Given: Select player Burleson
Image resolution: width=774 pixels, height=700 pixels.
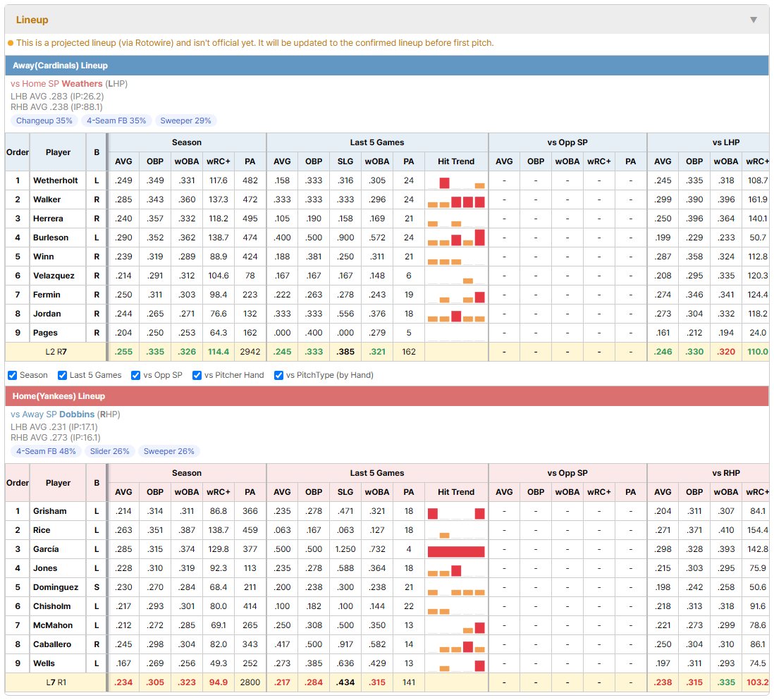Looking at the screenshot, I should click(x=50, y=238).
